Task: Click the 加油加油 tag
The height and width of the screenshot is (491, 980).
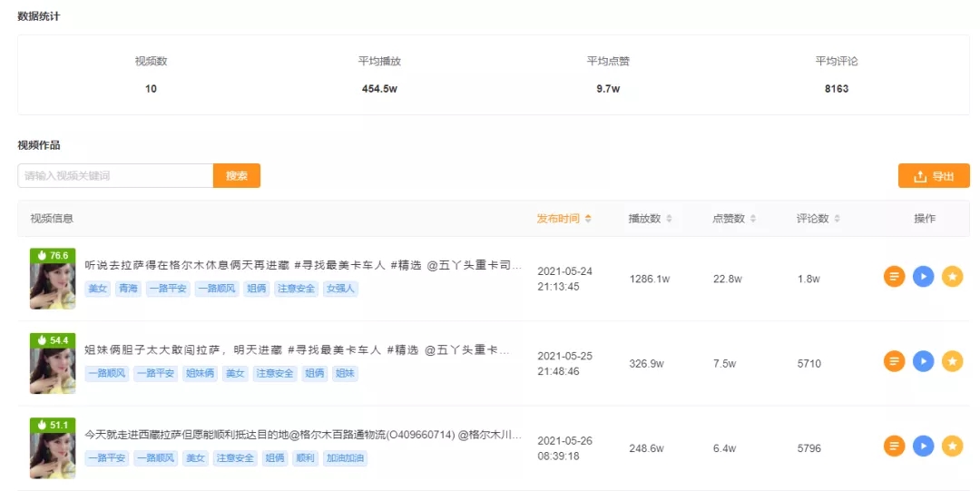Action: click(x=345, y=457)
